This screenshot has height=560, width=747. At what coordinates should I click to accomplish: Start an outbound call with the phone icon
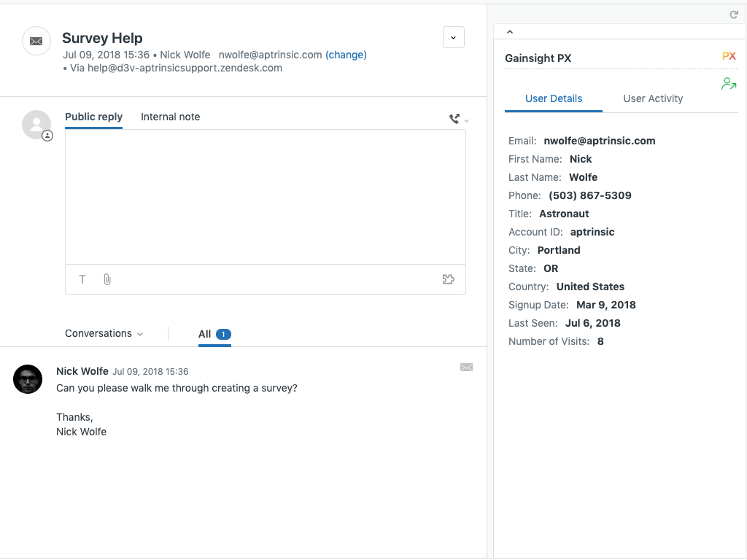[453, 117]
